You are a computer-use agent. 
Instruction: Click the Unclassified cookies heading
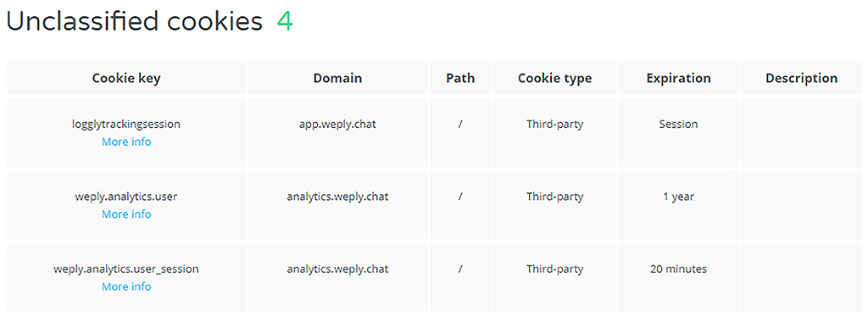tap(135, 22)
